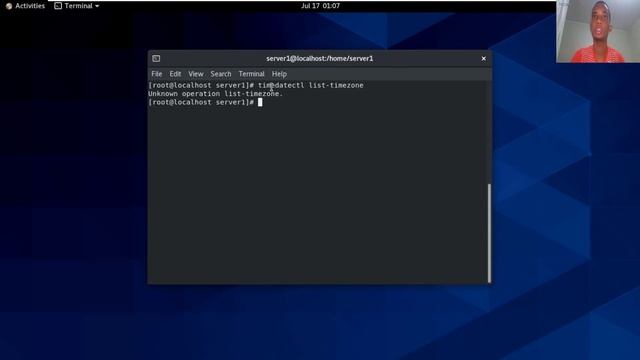Open the Search menu
Screen dimensions: 640x360
click(x=221, y=74)
